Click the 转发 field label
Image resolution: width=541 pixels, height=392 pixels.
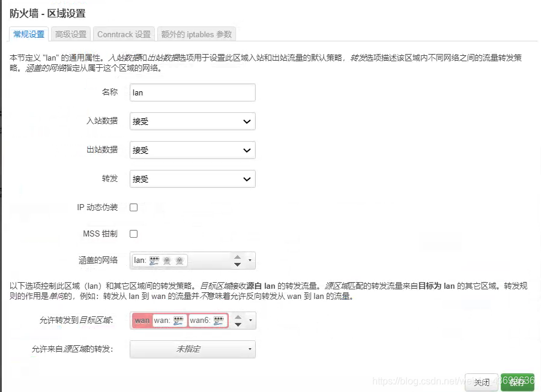[110, 178]
